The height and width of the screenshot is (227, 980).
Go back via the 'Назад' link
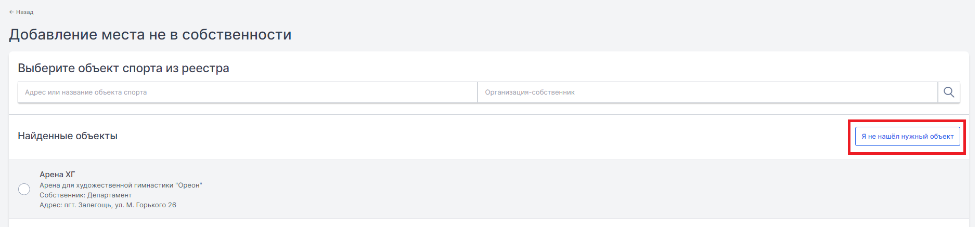[x=24, y=12]
